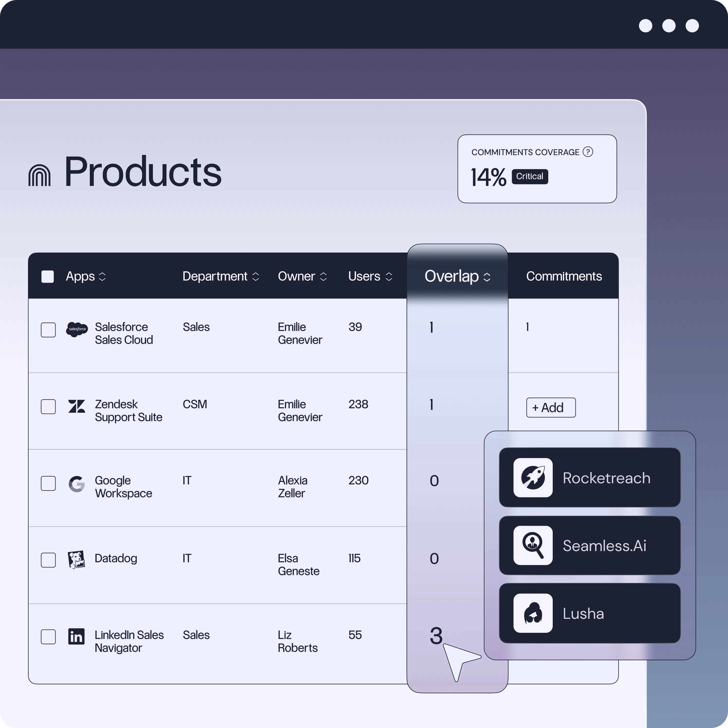Click the Owner column header
The image size is (728, 728).
pyautogui.click(x=296, y=276)
